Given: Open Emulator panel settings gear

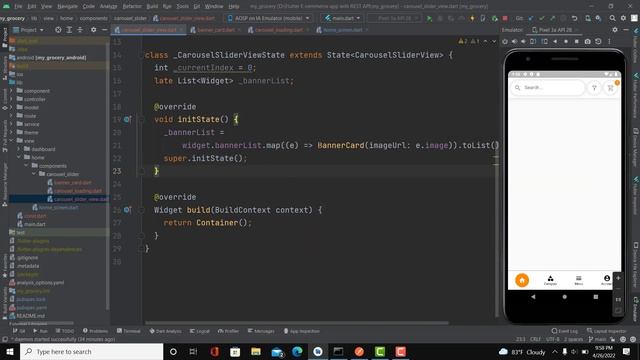Looking at the screenshot, I should coord(615,30).
